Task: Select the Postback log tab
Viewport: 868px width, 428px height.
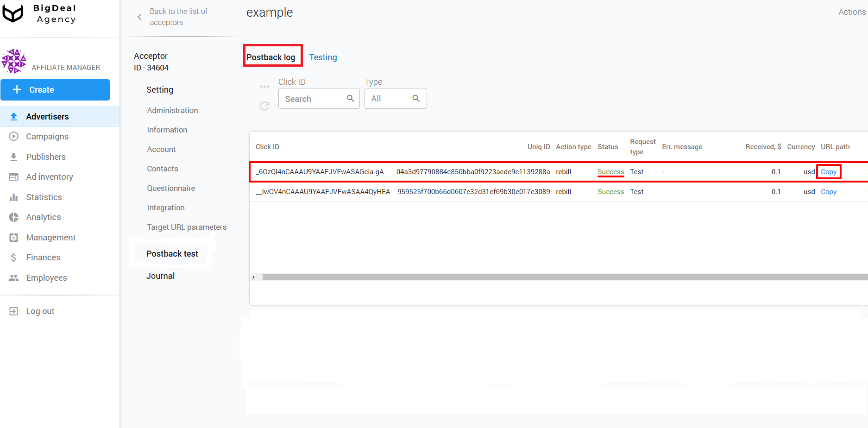Action: pos(271,57)
